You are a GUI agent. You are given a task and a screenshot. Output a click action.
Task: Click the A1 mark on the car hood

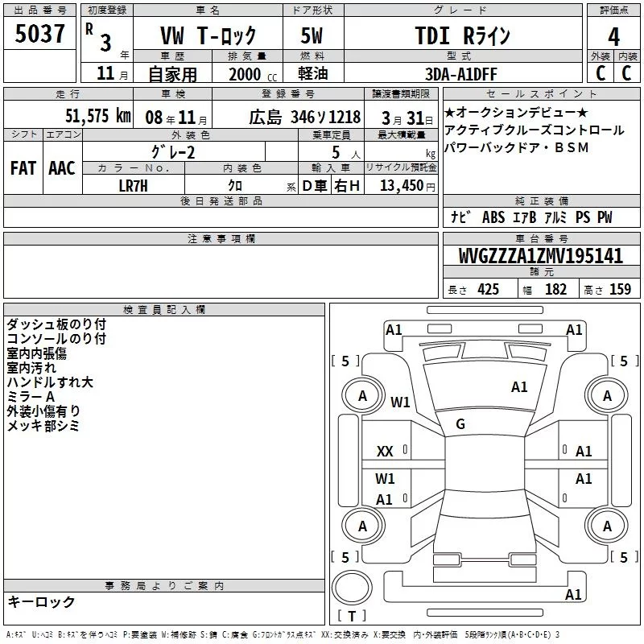(x=519, y=387)
